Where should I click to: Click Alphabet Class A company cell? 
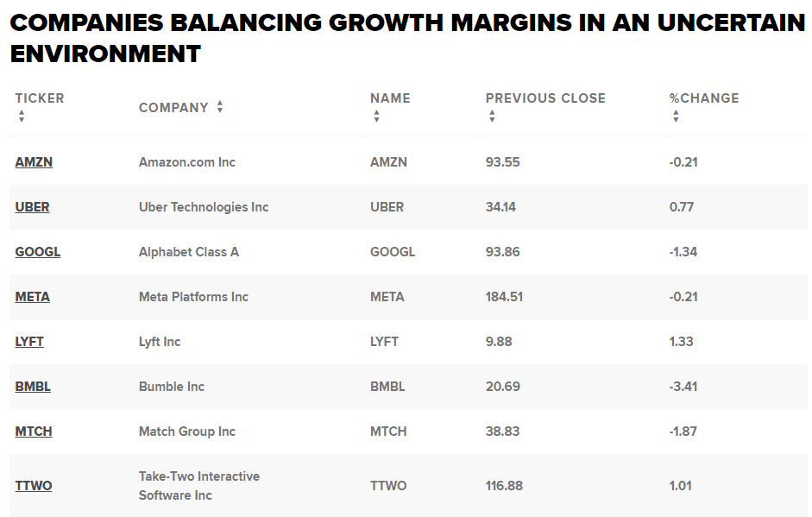pyautogui.click(x=189, y=252)
